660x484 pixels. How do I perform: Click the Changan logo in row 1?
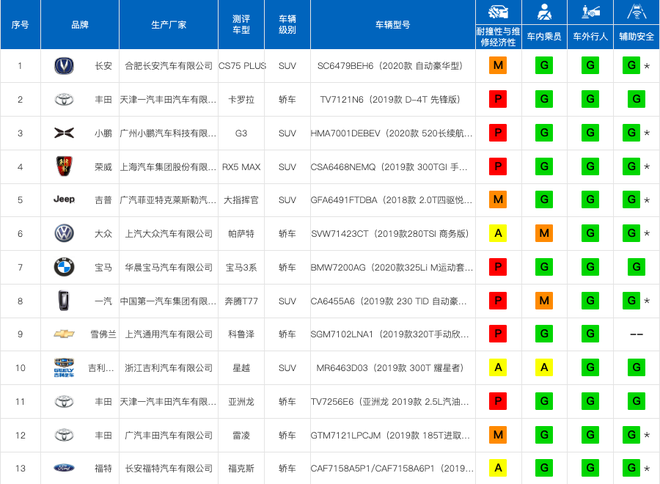coord(64,66)
